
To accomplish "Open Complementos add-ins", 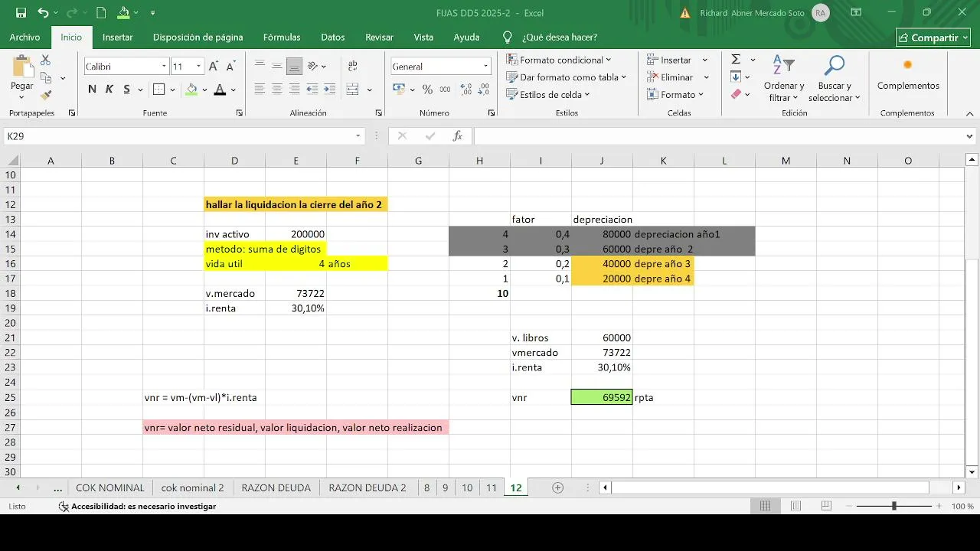I will pyautogui.click(x=908, y=74).
